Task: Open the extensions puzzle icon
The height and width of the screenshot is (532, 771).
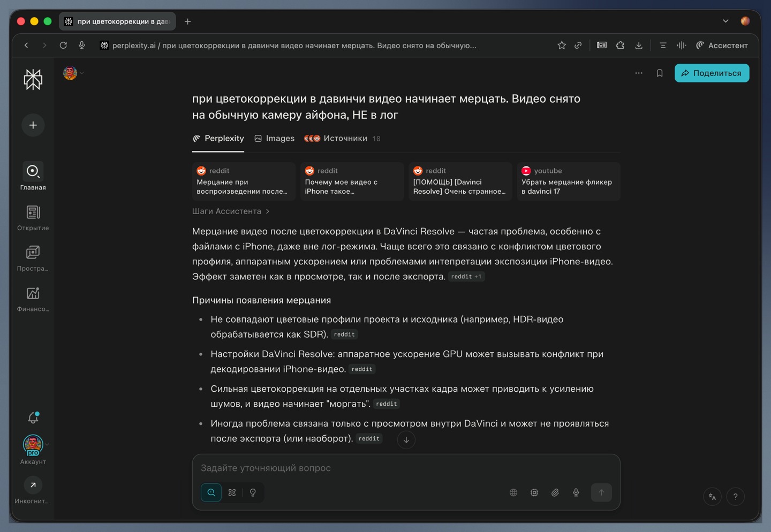Action: tap(620, 45)
